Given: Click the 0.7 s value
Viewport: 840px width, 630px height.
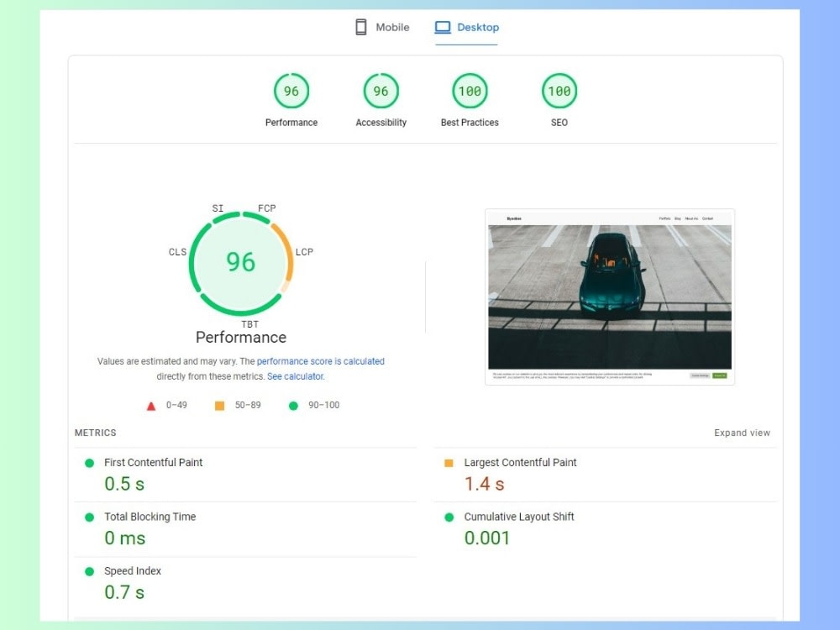Looking at the screenshot, I should click(x=124, y=592).
